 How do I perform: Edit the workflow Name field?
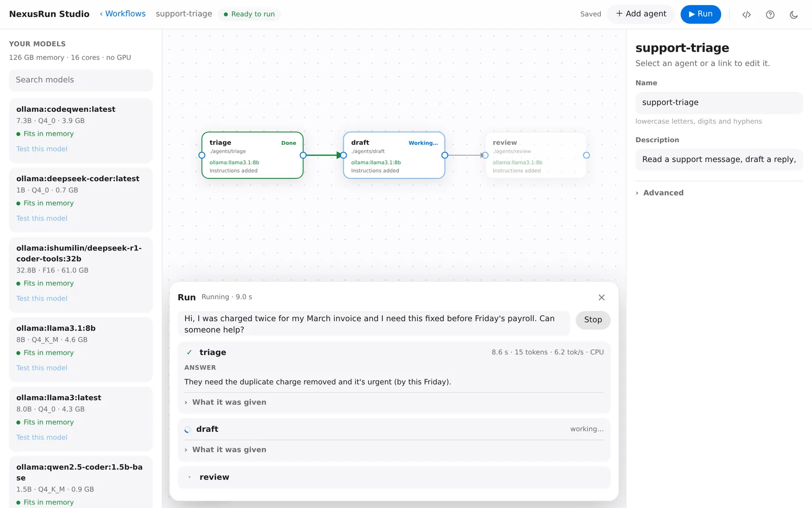click(719, 103)
